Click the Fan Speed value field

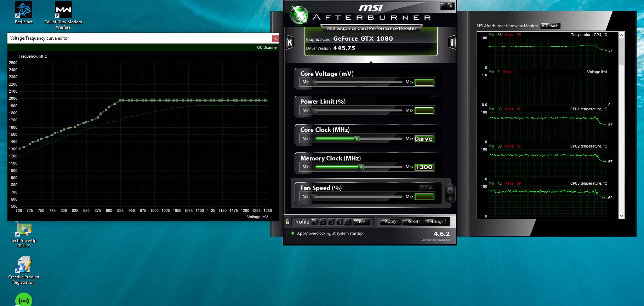click(x=424, y=197)
